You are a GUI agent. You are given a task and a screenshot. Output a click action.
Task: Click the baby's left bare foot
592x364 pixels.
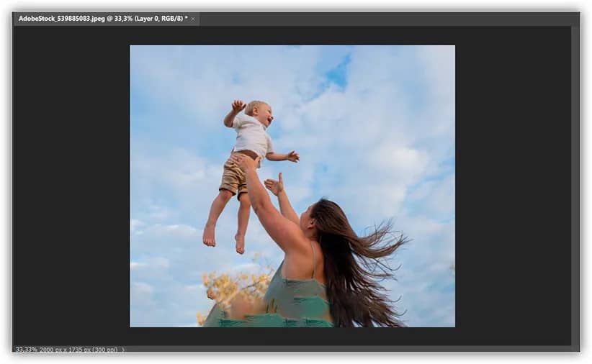point(209,235)
